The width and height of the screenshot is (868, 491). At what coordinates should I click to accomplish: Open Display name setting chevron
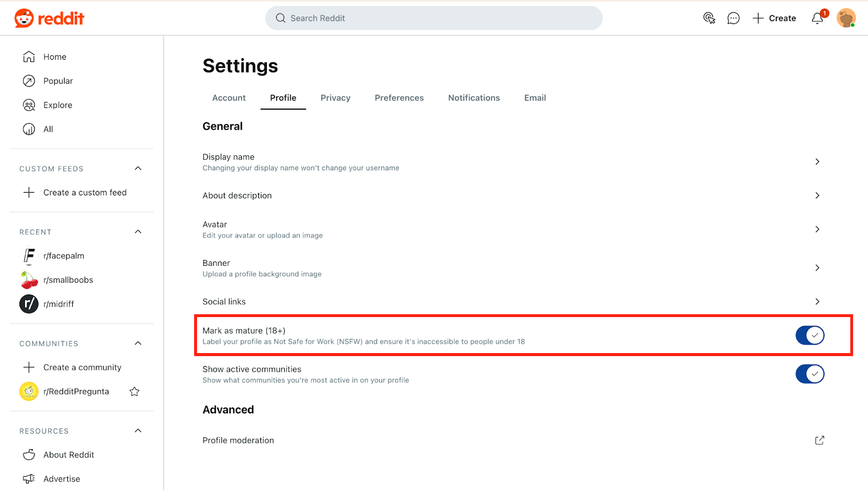coord(818,162)
